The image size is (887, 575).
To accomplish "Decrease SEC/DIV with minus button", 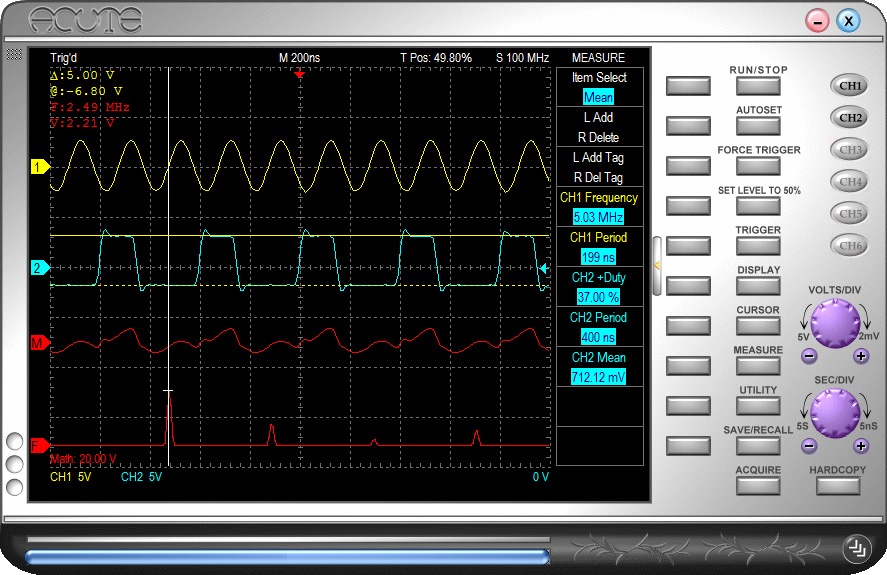I will tap(810, 446).
